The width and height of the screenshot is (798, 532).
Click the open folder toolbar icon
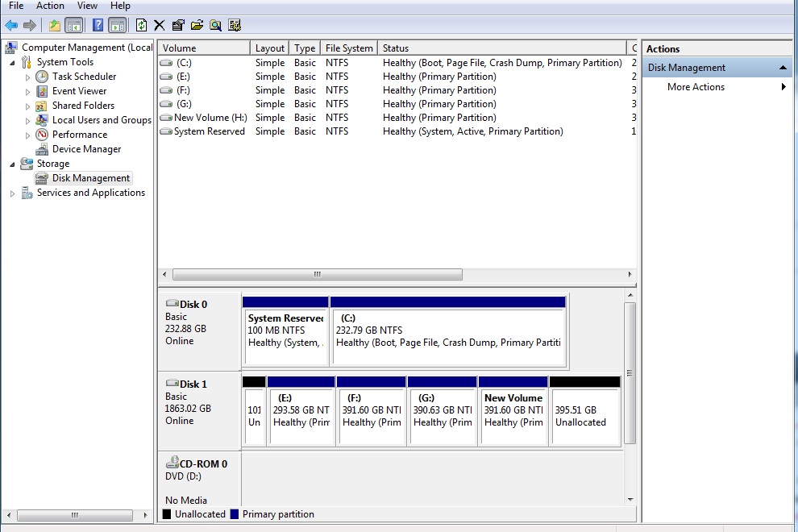pos(197,25)
